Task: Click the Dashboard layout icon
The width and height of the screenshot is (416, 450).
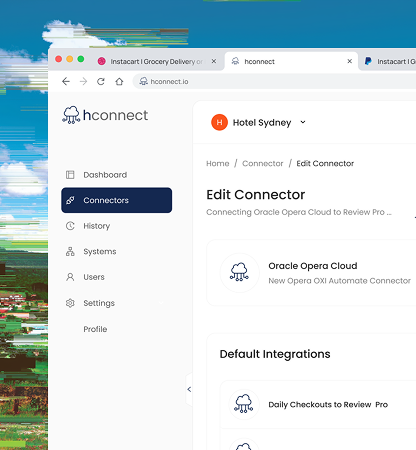Action: pyautogui.click(x=70, y=175)
